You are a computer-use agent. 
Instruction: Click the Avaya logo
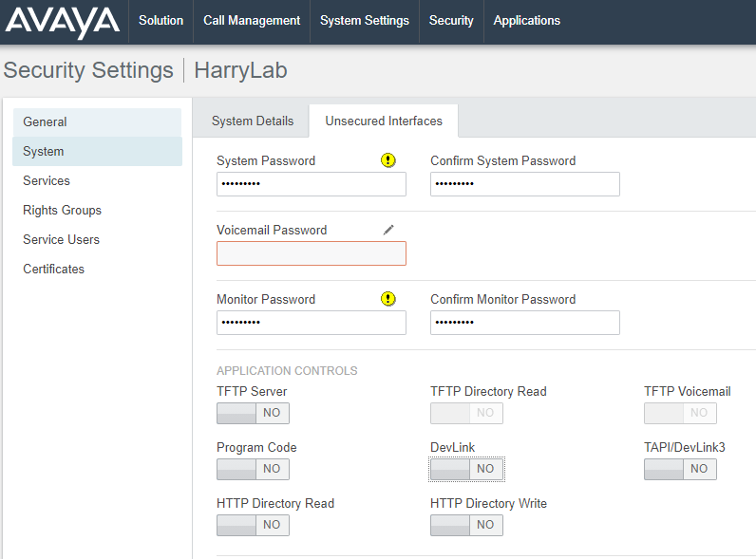[x=63, y=23]
